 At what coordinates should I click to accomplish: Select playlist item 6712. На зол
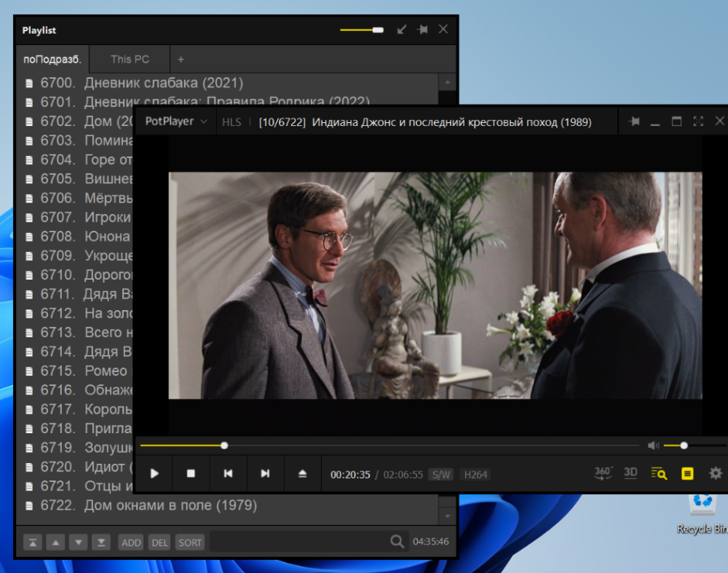tap(78, 313)
